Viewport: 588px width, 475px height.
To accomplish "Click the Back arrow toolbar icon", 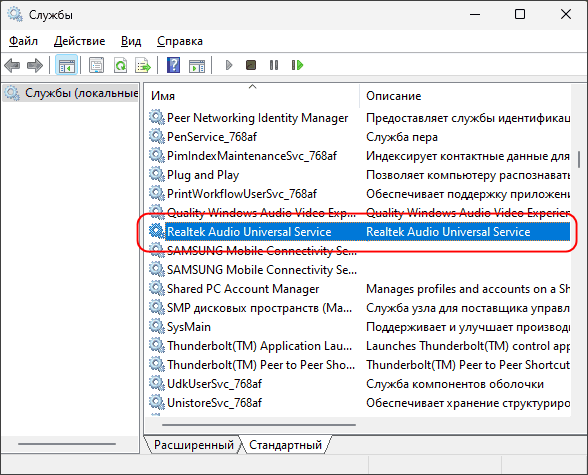I will click(12, 66).
